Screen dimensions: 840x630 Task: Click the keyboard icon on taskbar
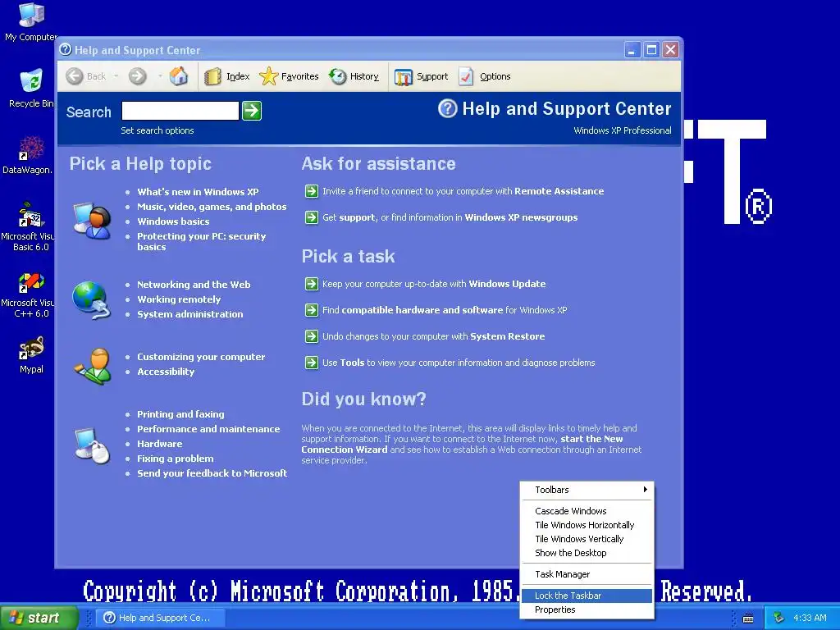pos(748,619)
